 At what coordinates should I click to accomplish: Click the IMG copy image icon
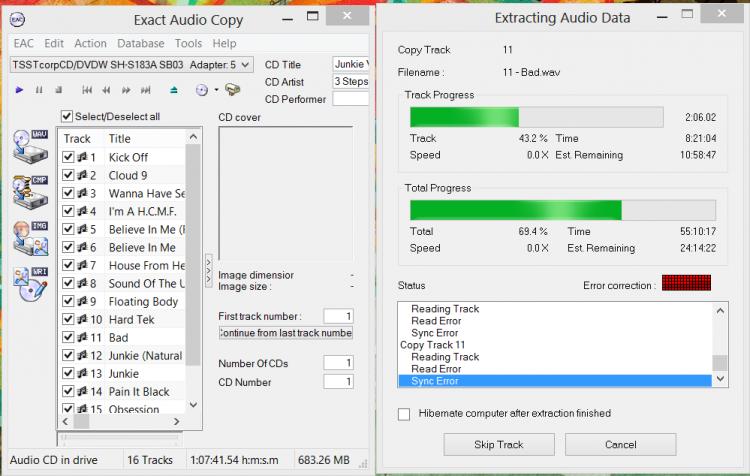pos(30,238)
